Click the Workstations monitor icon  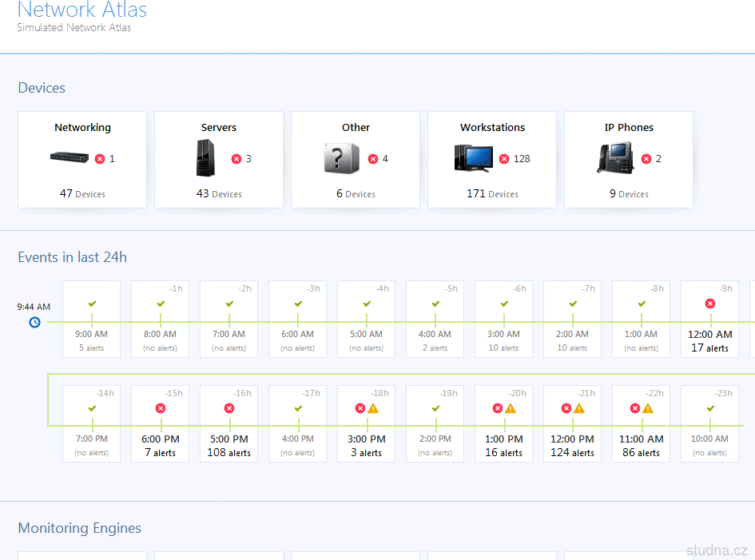point(473,158)
